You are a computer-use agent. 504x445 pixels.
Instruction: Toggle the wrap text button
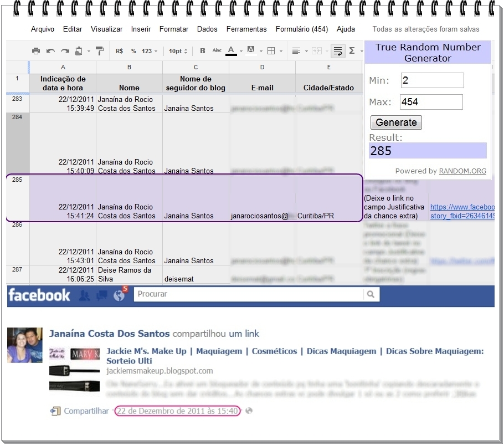(x=338, y=51)
